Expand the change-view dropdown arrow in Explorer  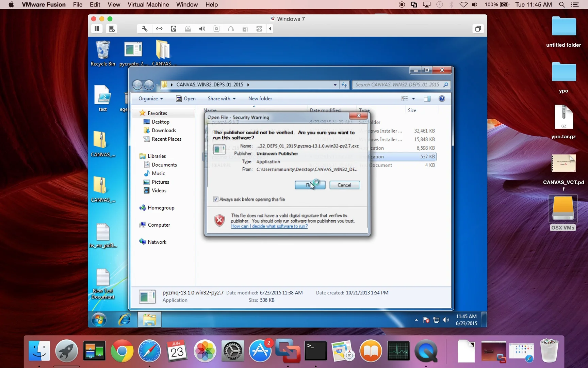click(413, 98)
